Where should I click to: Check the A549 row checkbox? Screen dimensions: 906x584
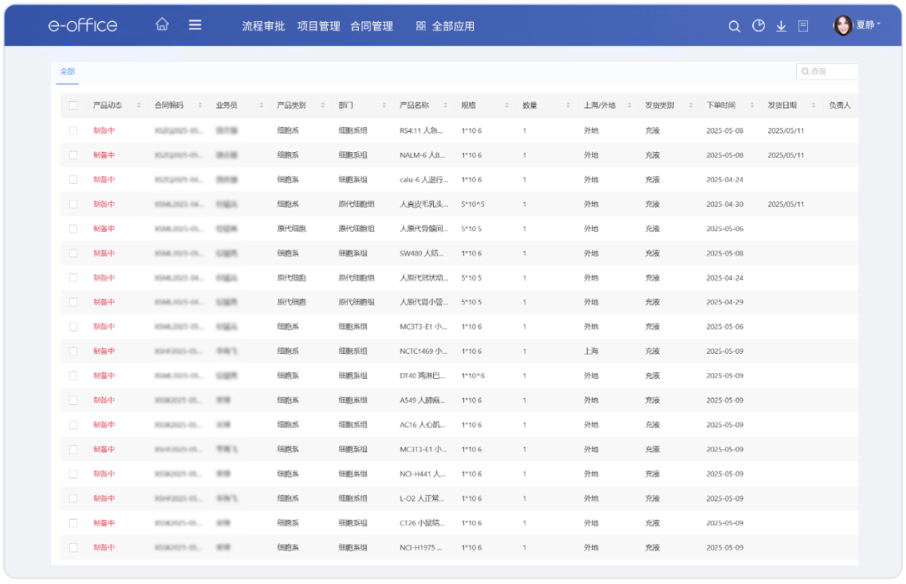[x=73, y=400]
